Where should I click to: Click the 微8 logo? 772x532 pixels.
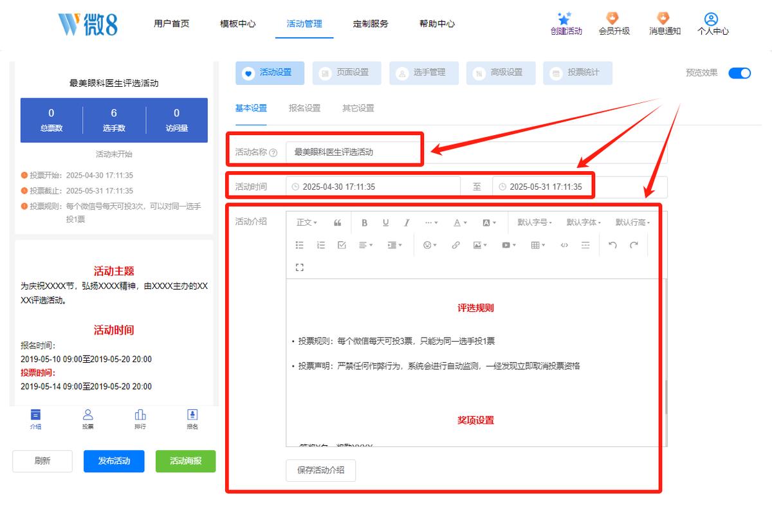tap(88, 24)
